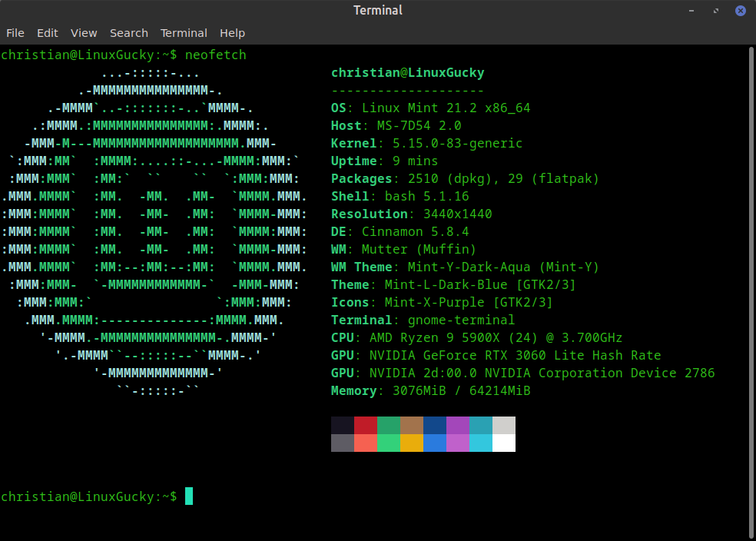Click the white palette block
The height and width of the screenshot is (541, 756).
pos(504,443)
